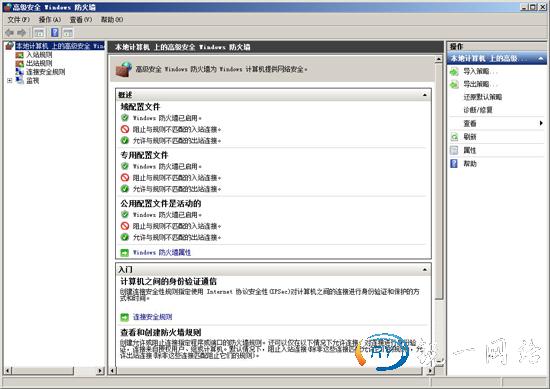Select the 本地计算机 上的高级安全 root node
Image resolution: width=550 pixels, height=389 pixels.
[60, 46]
